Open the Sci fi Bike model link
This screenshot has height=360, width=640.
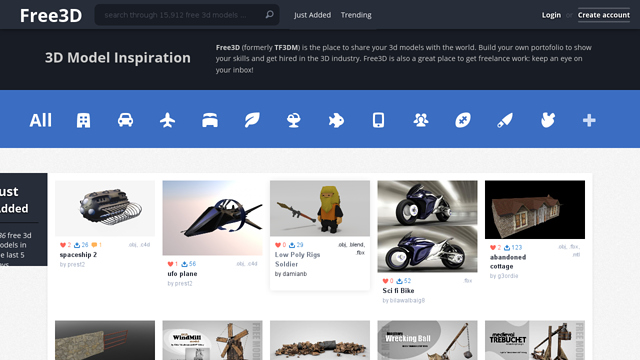pyautogui.click(x=398, y=291)
